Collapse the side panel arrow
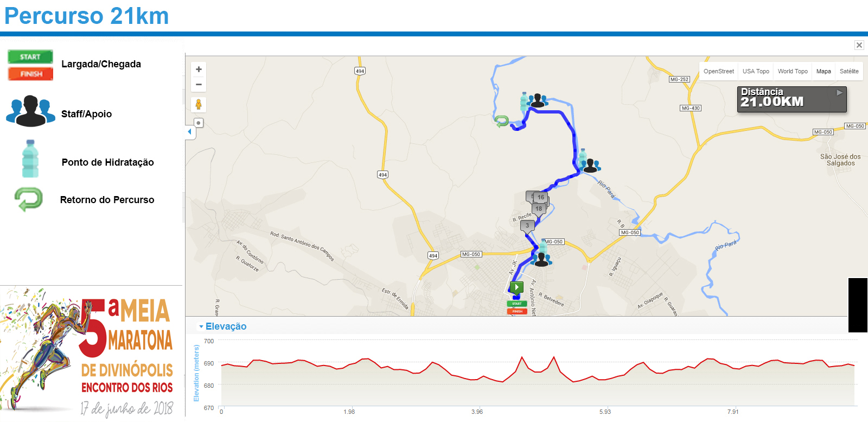 (x=189, y=132)
